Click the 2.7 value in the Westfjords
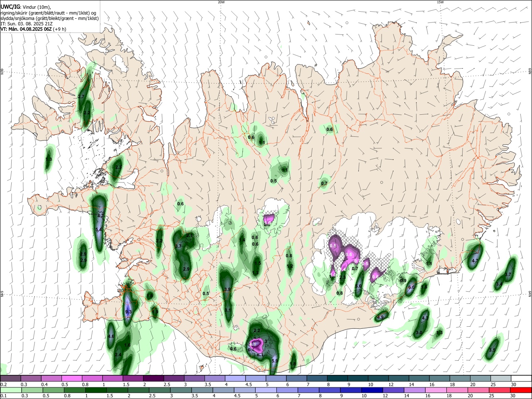Image resolution: width=532 pixels, height=399 pixels. click(81, 96)
